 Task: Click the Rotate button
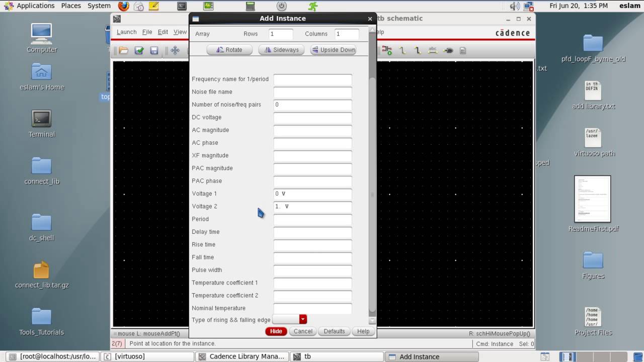229,50
